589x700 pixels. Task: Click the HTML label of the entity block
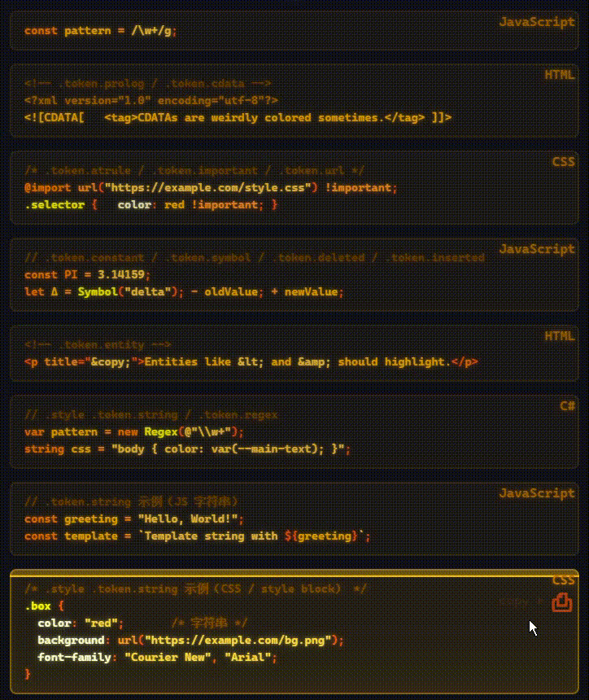point(560,335)
